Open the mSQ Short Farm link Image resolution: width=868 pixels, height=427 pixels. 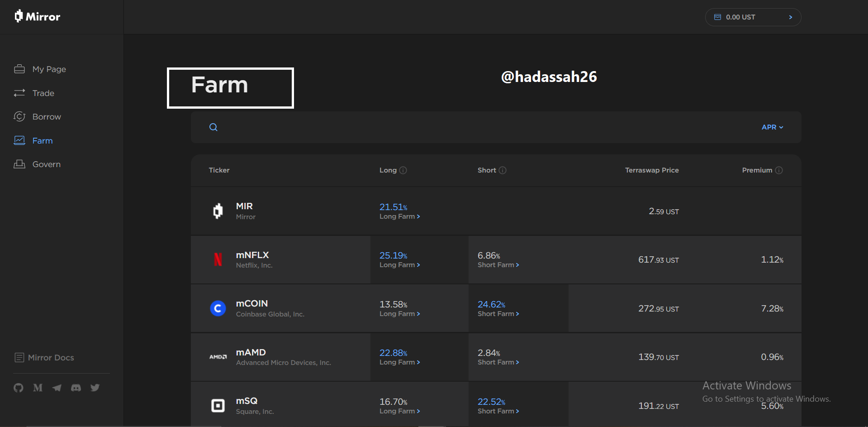coord(498,411)
